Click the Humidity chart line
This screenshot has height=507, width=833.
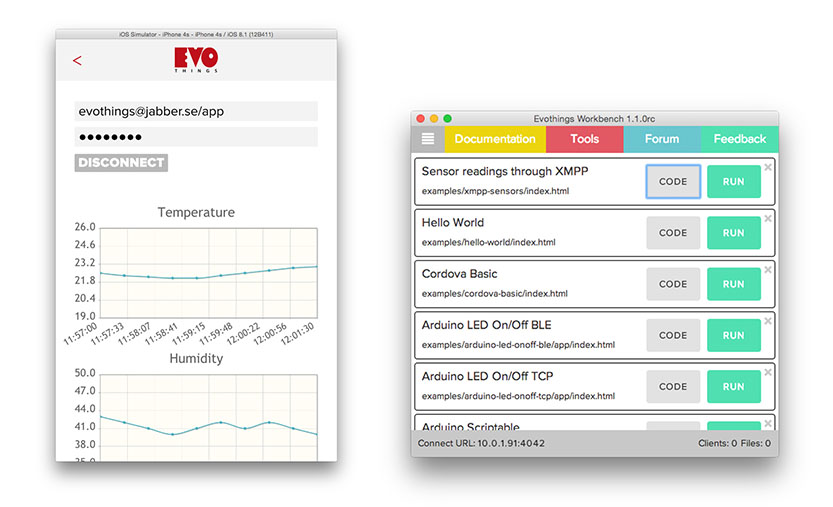click(x=209, y=425)
